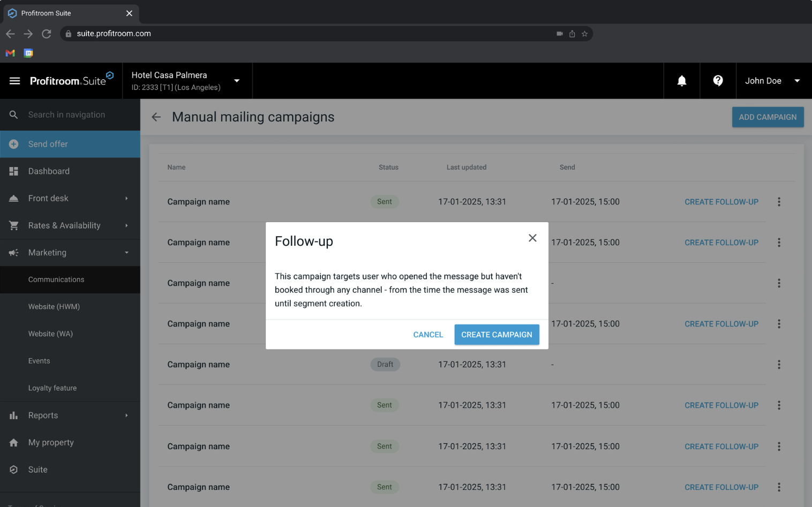Click the notifications bell icon

[681, 81]
